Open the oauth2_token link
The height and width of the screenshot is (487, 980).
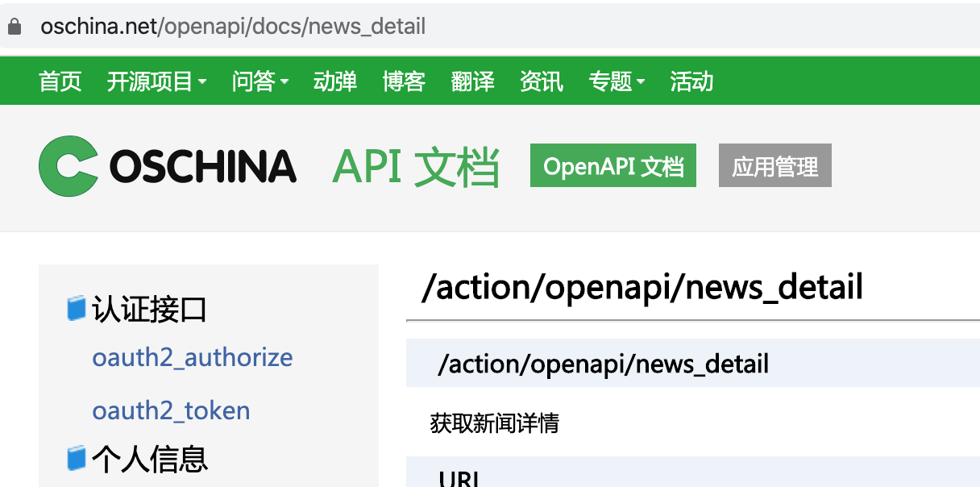click(171, 410)
